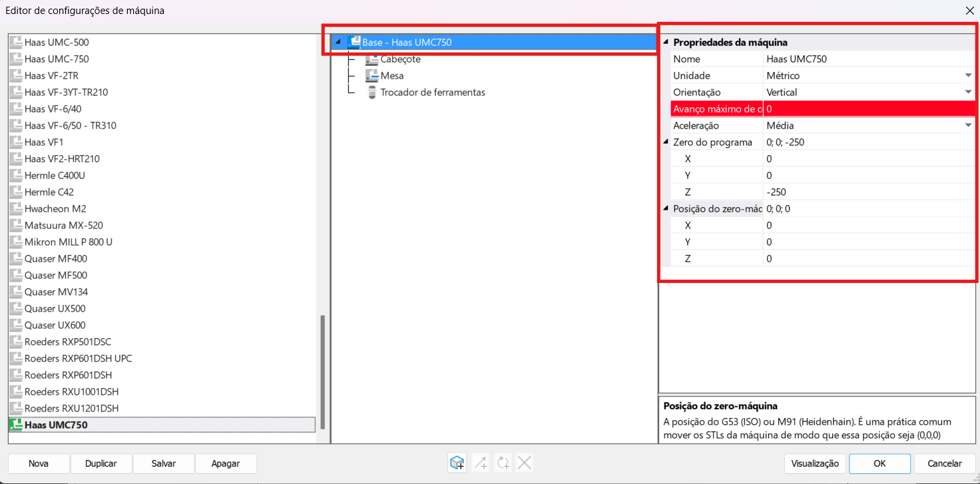Screen dimensions: 980x484
Task: Select Quaser MV134 in the machine list
Action: [x=56, y=292]
